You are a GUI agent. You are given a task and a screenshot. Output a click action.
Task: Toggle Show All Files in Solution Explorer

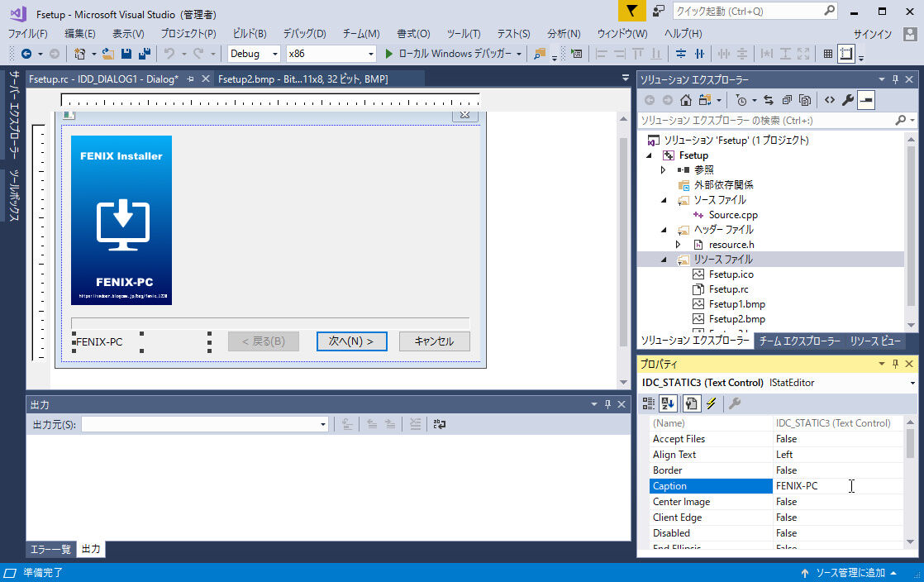click(805, 100)
